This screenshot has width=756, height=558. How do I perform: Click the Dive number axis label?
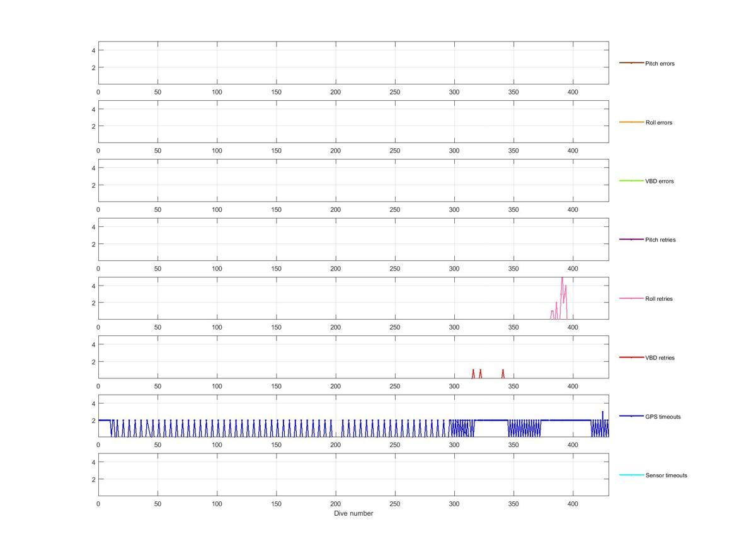pyautogui.click(x=353, y=513)
